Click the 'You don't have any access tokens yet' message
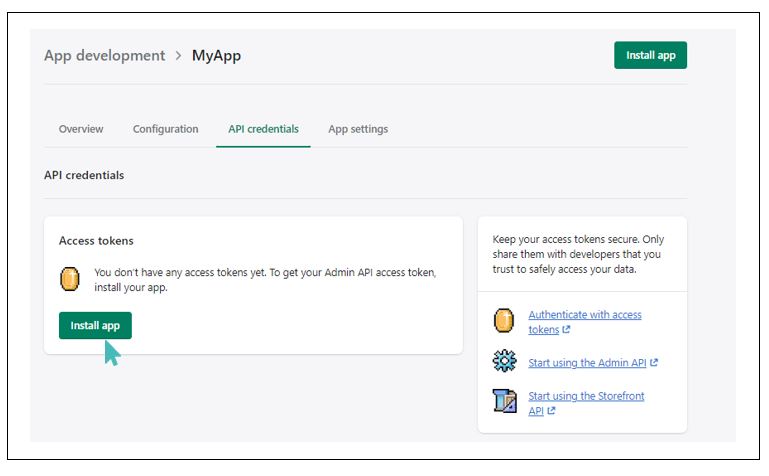The width and height of the screenshot is (769, 476). coord(265,279)
